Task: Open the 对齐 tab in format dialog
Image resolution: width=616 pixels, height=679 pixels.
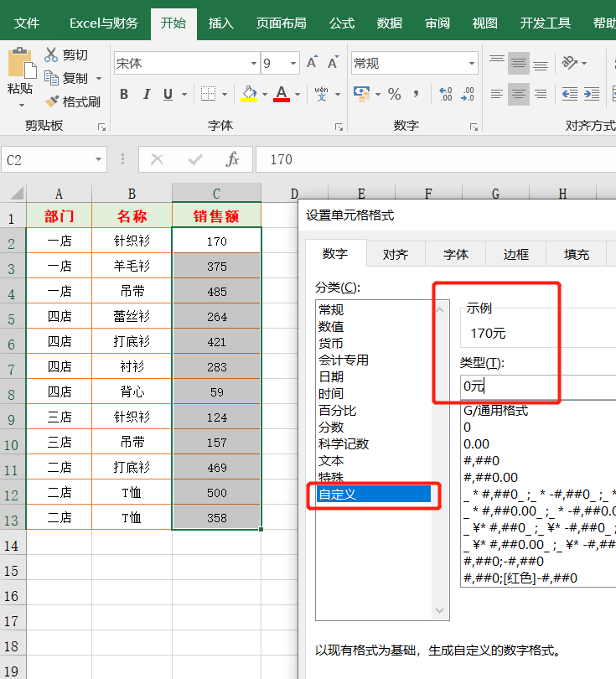Action: (x=396, y=254)
